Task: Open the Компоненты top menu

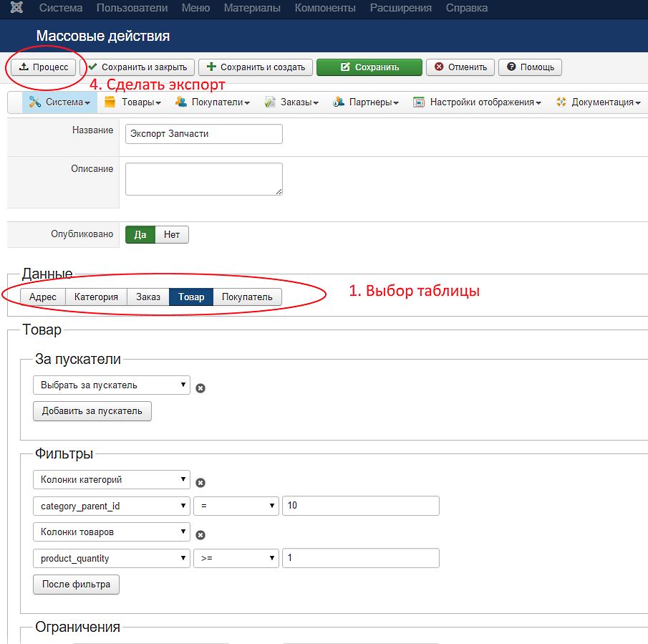Action: coord(325,8)
